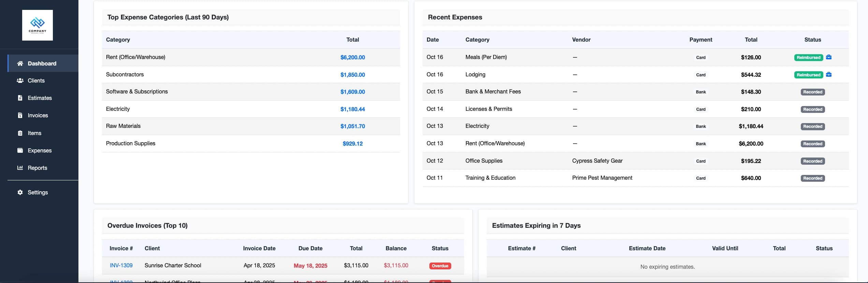The image size is (868, 283).
Task: Select the Cypress Safety Gear expense row
Action: click(597, 161)
